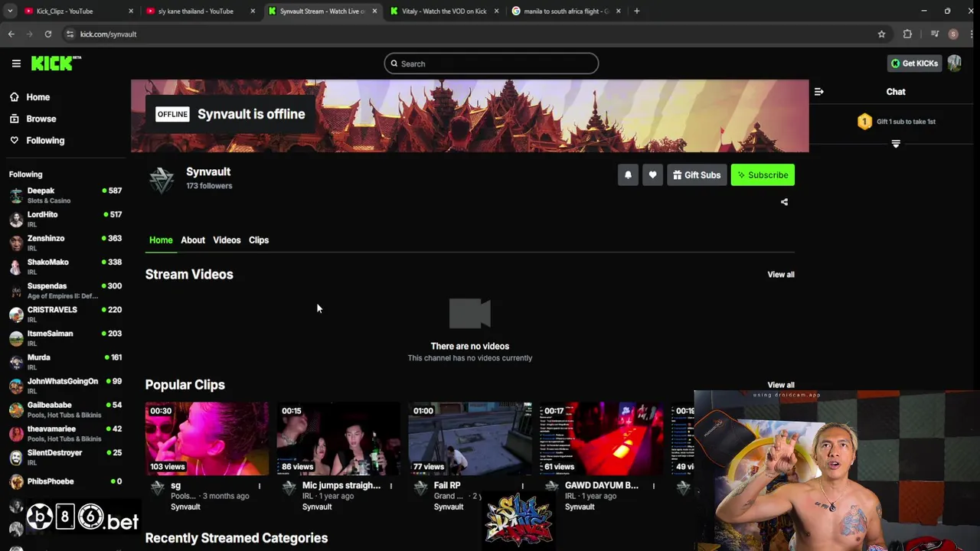Open JohnWhatsGoingOn channel
The width and height of the screenshot is (980, 551).
(x=65, y=385)
